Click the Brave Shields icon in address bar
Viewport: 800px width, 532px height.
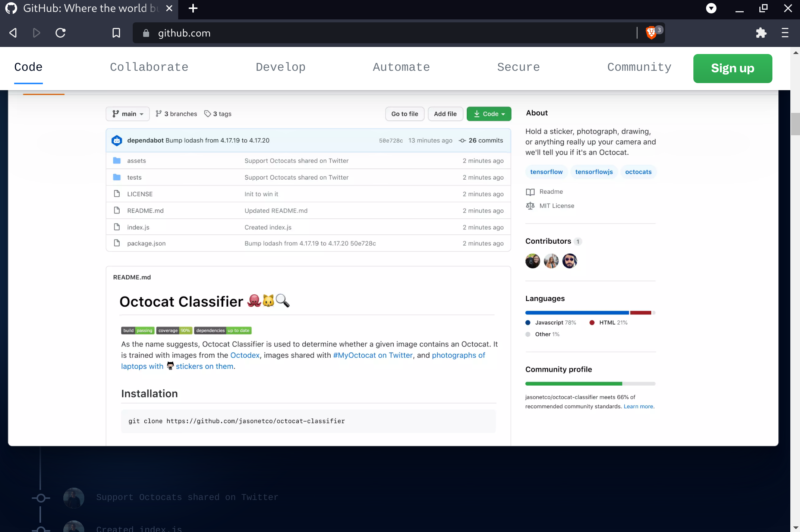coord(651,33)
